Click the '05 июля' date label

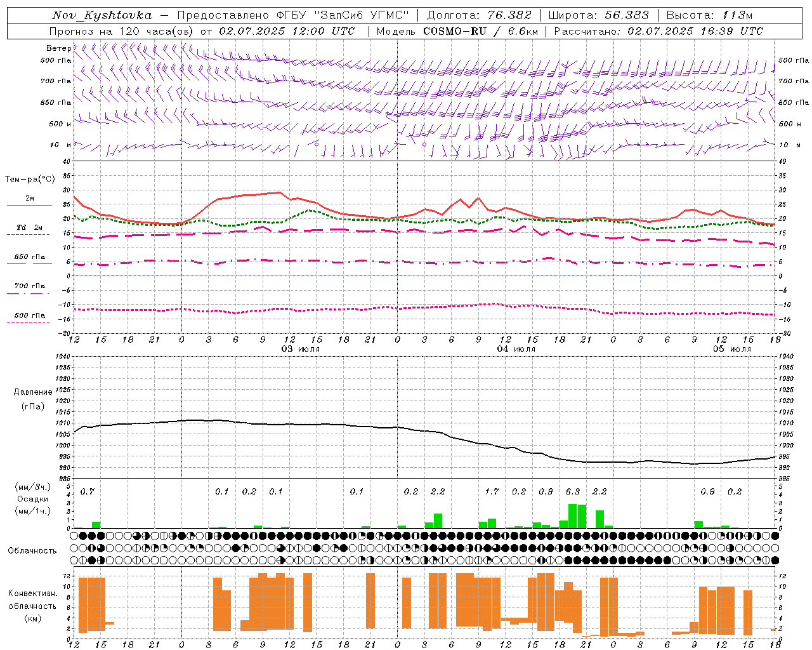coord(732,349)
